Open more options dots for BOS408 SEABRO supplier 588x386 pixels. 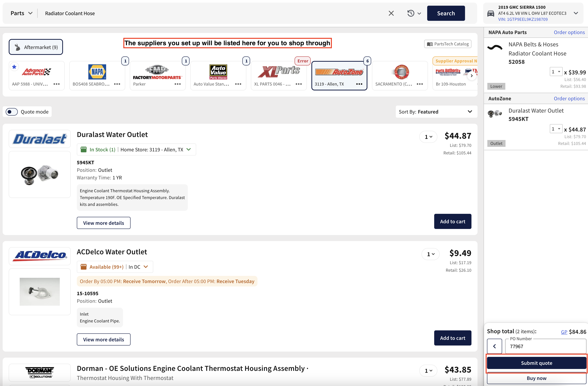(117, 84)
